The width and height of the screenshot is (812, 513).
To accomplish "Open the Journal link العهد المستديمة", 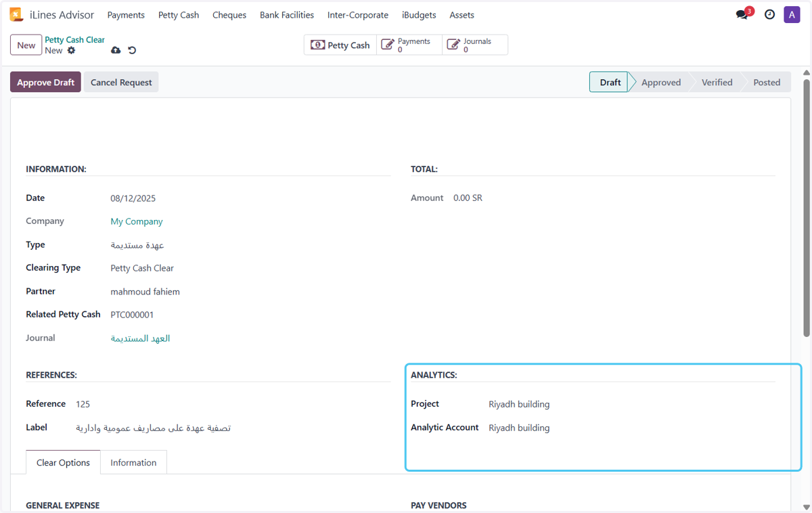I will (x=140, y=338).
